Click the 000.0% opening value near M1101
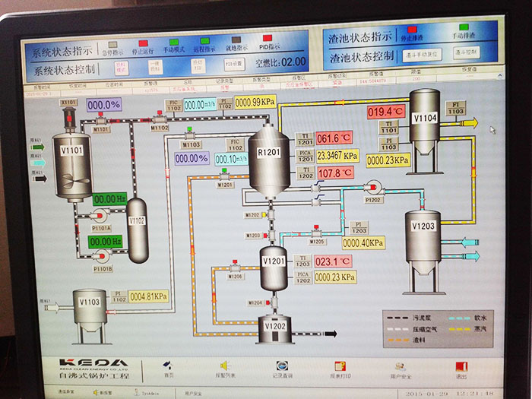The width and height of the screenshot is (532, 399). [x=104, y=105]
